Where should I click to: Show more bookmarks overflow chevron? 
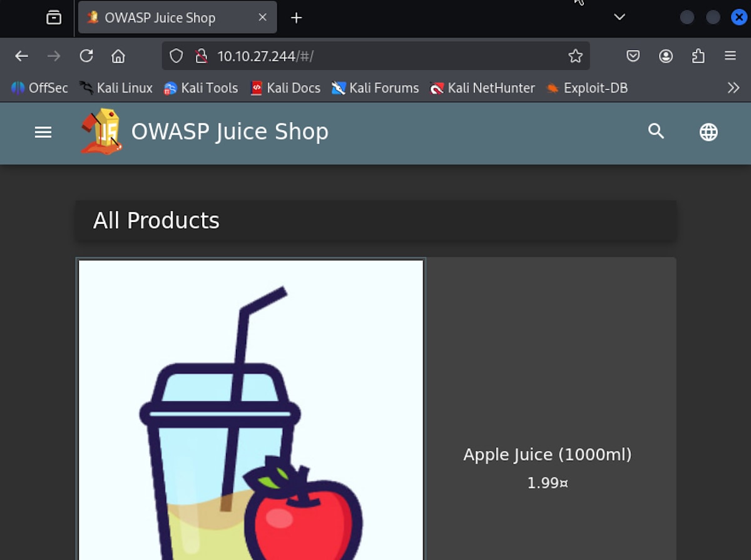tap(733, 88)
